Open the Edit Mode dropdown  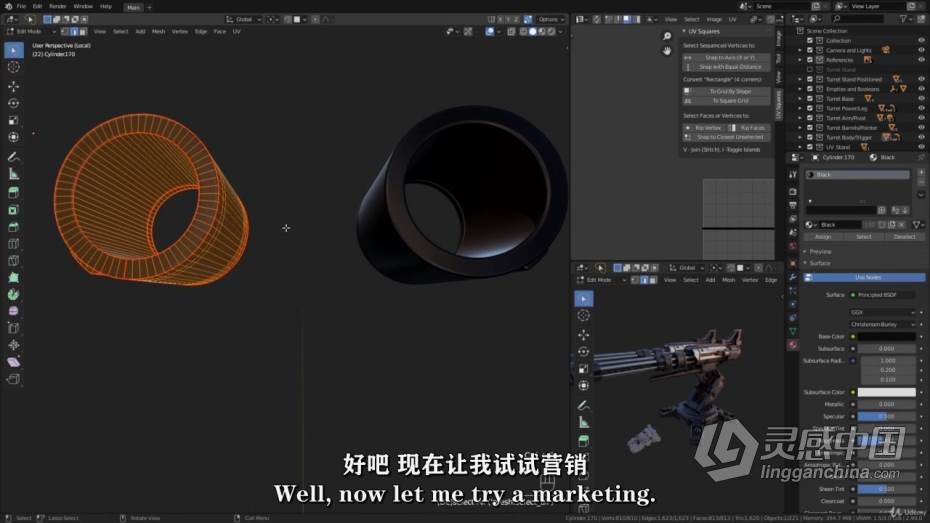pyautogui.click(x=32, y=31)
